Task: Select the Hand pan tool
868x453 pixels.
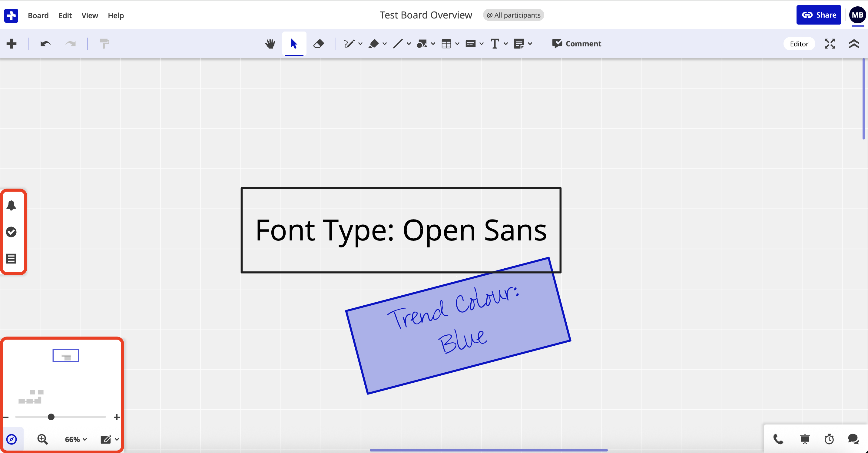Action: click(270, 44)
